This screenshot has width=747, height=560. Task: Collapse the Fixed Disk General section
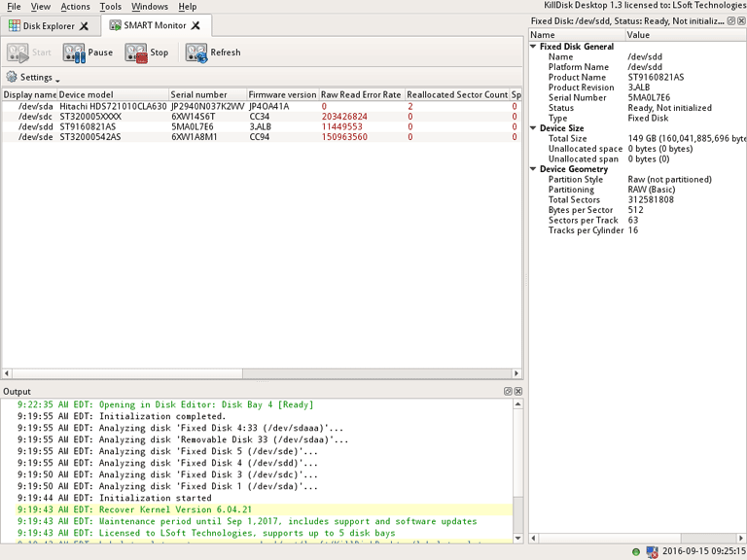tap(534, 47)
